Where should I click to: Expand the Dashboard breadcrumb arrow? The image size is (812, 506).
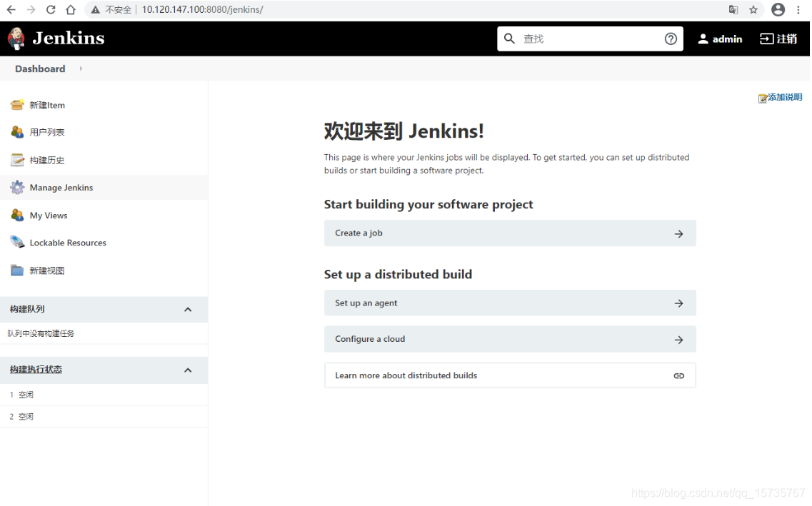81,69
